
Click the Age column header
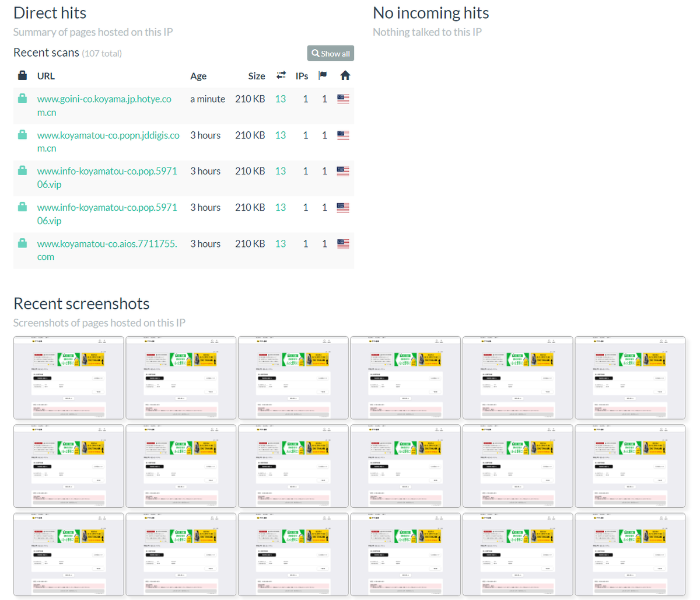(198, 76)
